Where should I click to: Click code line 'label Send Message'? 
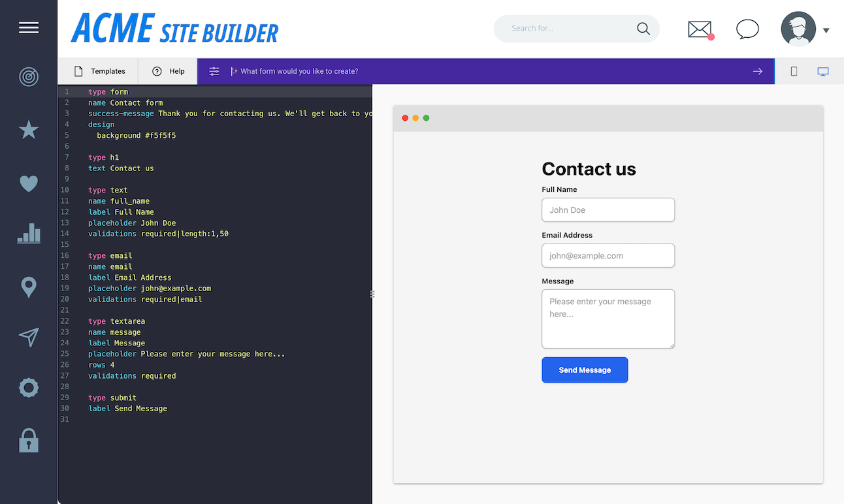(128, 409)
